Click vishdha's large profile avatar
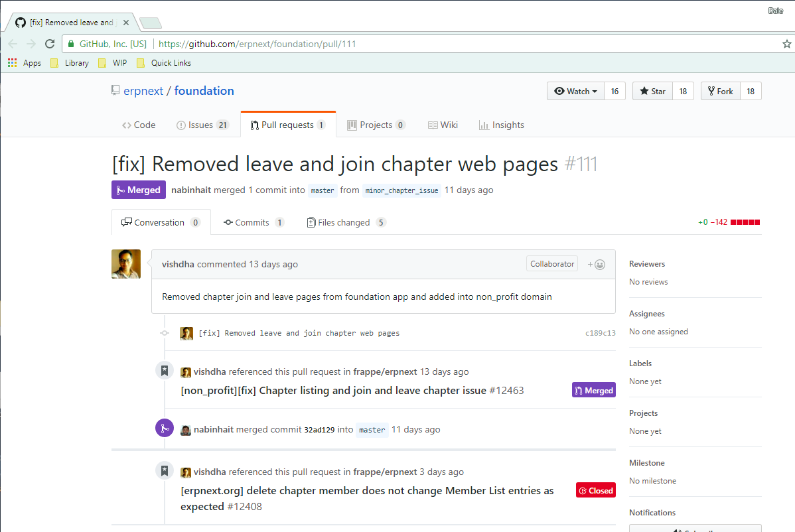This screenshot has height=532, width=795. tap(125, 264)
